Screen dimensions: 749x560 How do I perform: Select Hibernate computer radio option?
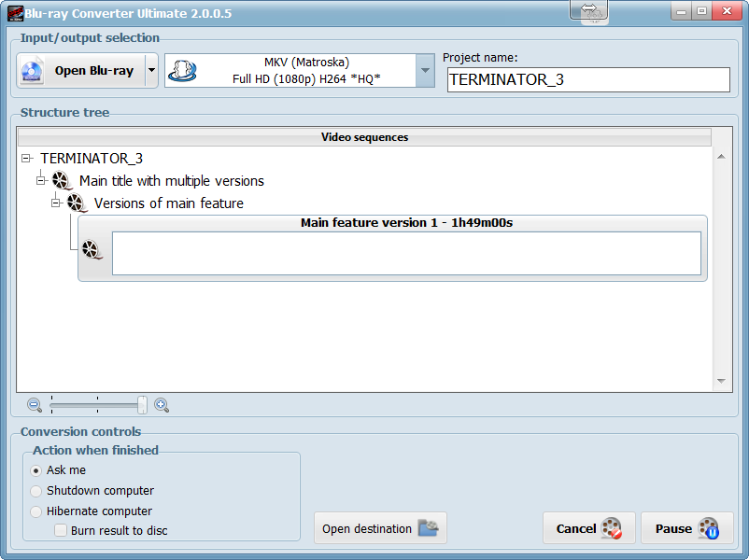click(35, 511)
